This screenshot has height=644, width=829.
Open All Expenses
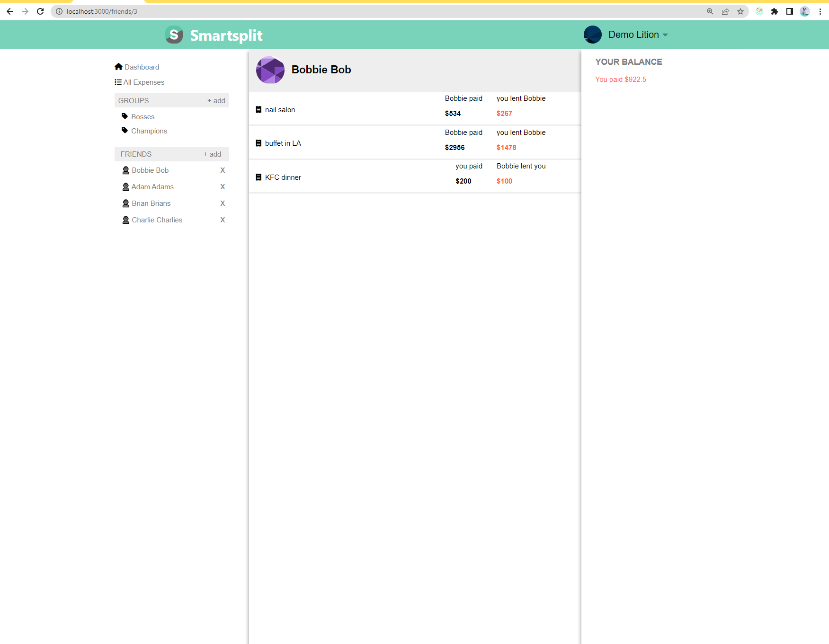click(144, 82)
